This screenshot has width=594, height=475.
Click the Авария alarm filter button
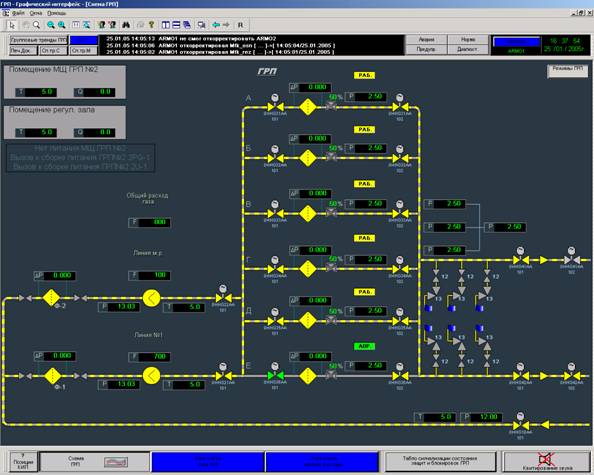coord(426,39)
